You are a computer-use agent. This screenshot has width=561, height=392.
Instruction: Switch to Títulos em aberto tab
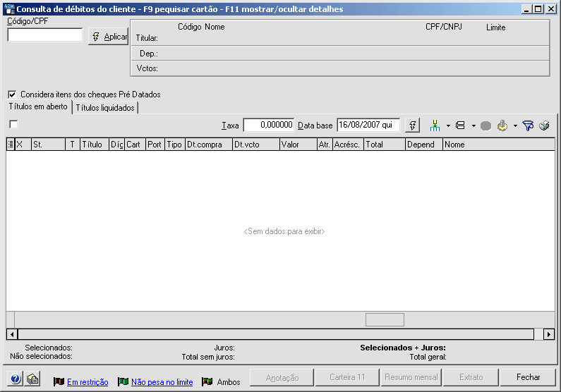coord(38,106)
